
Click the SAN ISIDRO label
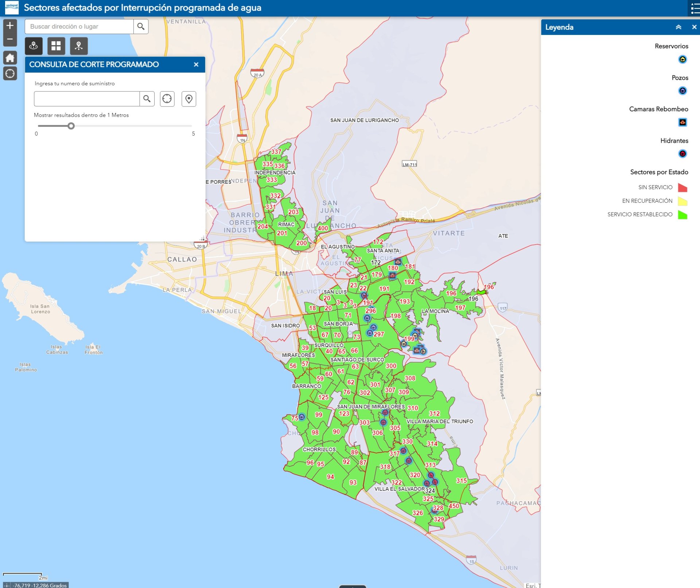click(x=285, y=326)
